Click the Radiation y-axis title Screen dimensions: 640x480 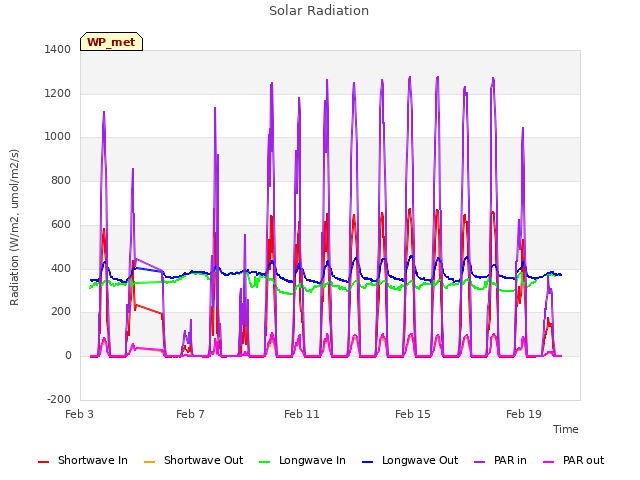pyautogui.click(x=14, y=227)
